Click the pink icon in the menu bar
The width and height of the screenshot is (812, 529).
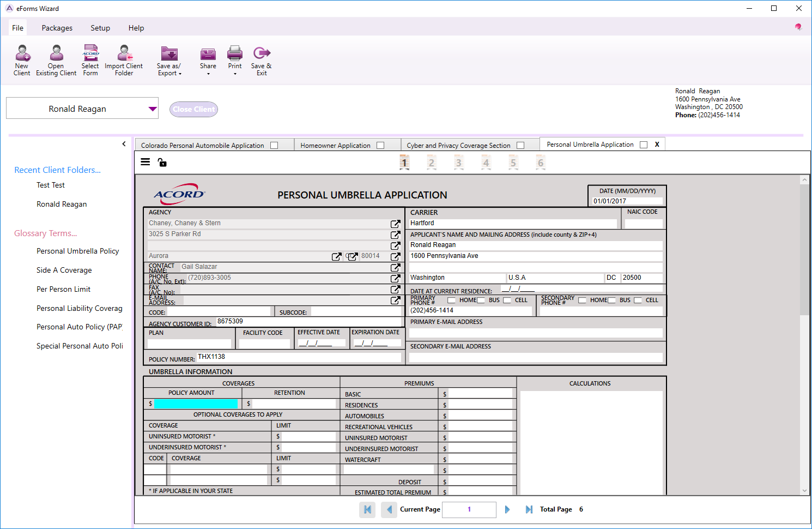[x=798, y=27]
